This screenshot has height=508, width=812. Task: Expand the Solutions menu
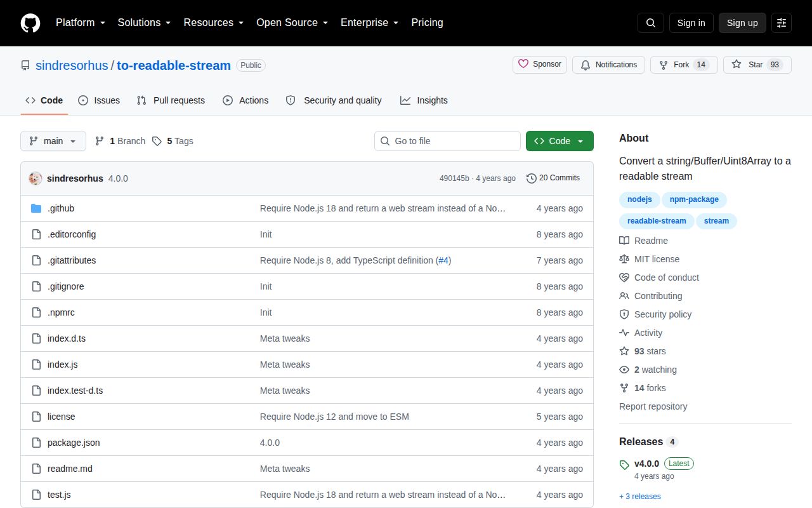[144, 23]
